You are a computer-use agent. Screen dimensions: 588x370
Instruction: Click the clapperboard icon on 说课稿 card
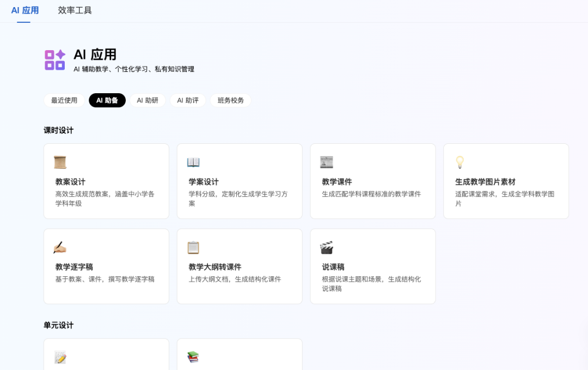[x=327, y=247]
